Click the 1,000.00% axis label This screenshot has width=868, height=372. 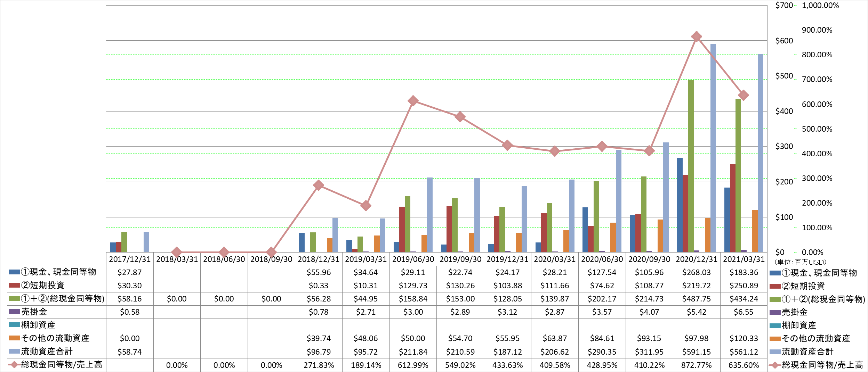[820, 5]
